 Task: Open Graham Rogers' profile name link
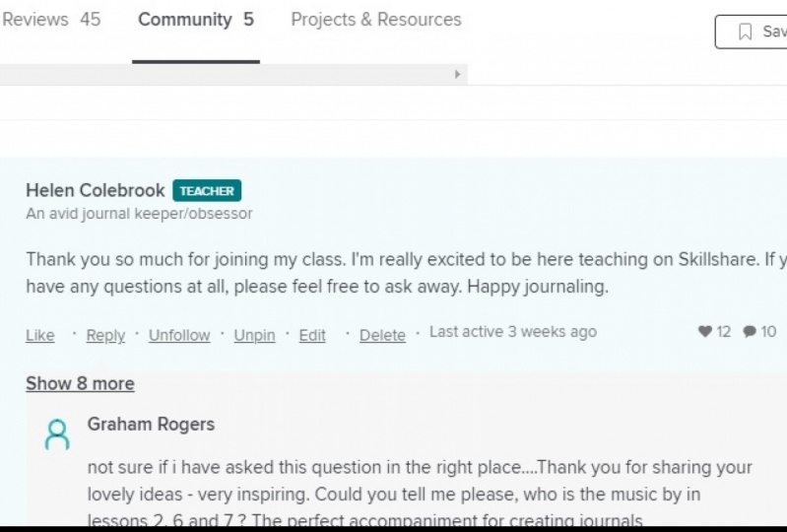pos(151,424)
